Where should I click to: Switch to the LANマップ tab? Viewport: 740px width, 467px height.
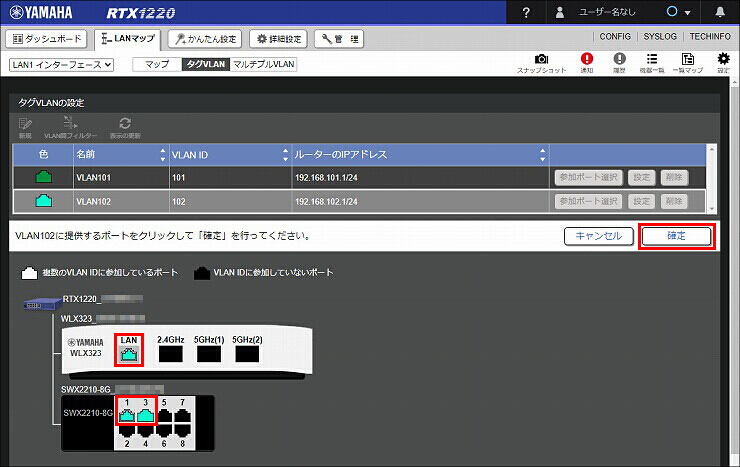127,39
